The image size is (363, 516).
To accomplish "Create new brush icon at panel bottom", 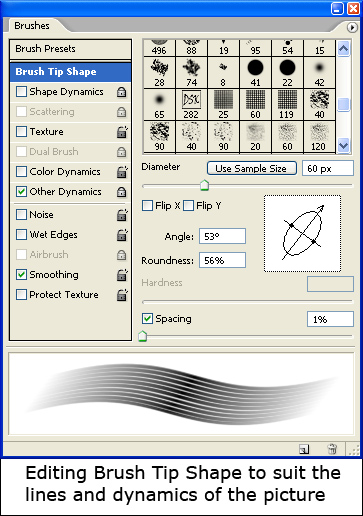I will point(304,449).
